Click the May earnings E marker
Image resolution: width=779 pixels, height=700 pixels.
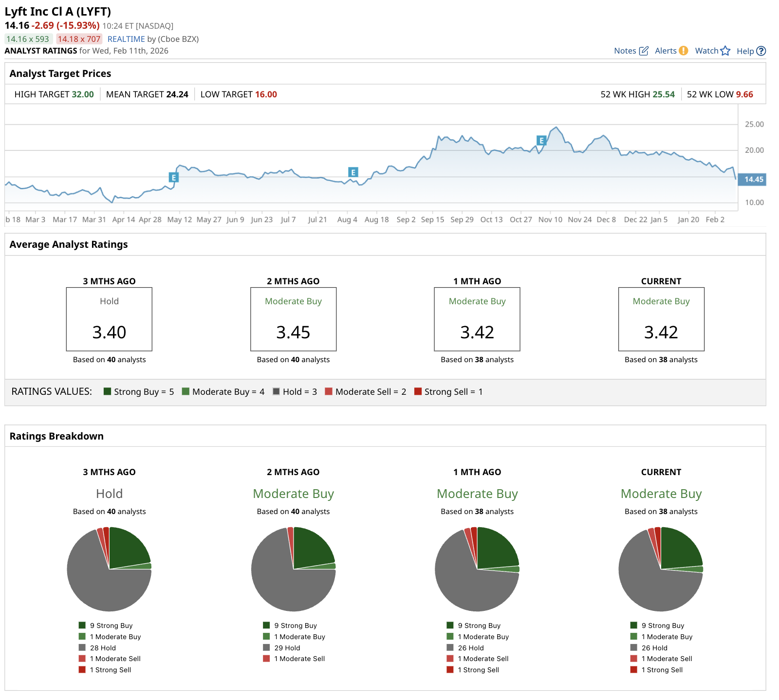[x=174, y=177]
